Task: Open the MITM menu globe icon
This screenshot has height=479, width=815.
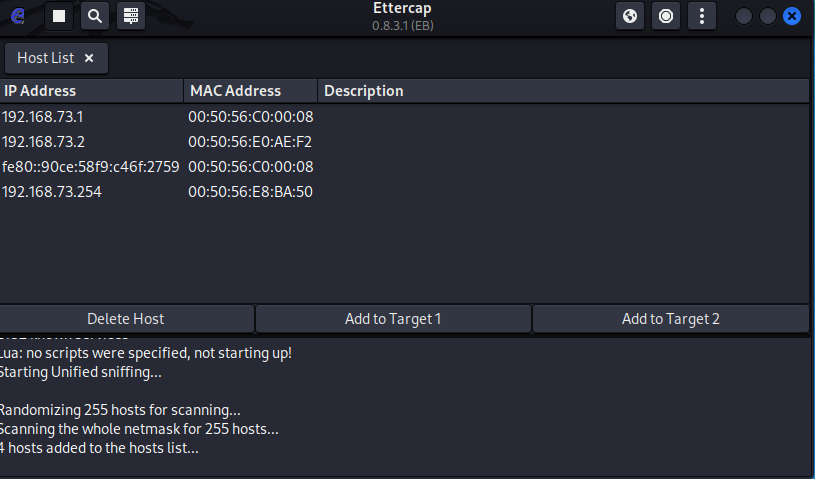Action: (630, 17)
